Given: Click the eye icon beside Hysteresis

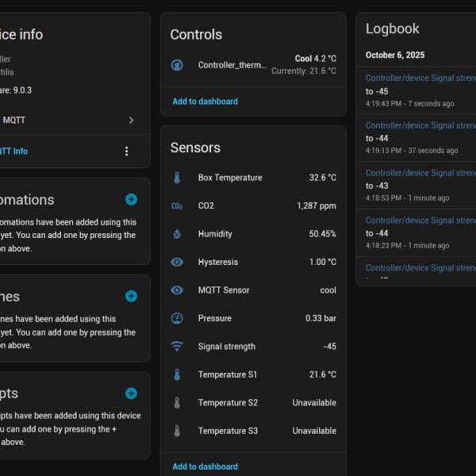Looking at the screenshot, I should (x=177, y=262).
